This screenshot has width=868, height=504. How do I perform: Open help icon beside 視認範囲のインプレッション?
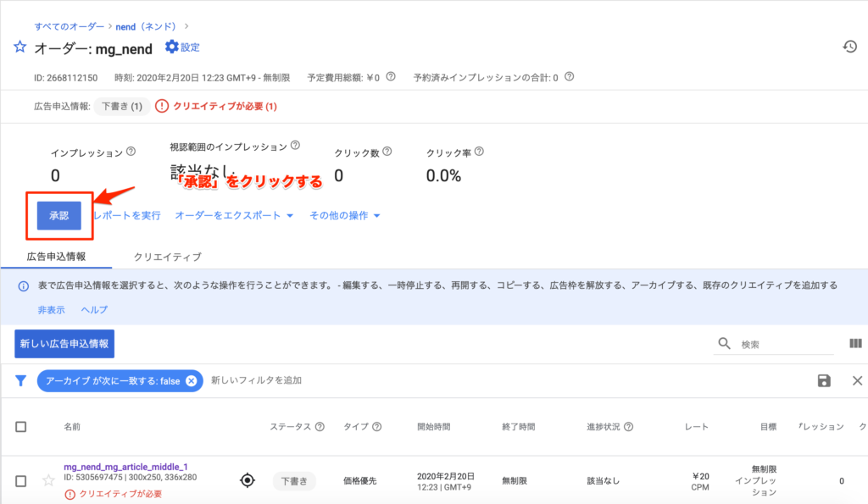(295, 146)
